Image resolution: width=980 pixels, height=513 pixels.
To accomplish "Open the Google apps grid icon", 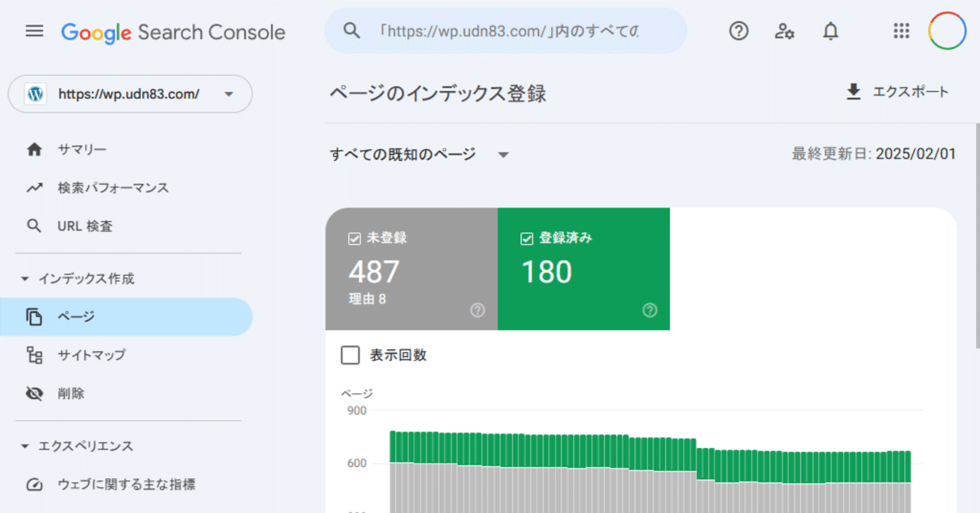I will (901, 31).
